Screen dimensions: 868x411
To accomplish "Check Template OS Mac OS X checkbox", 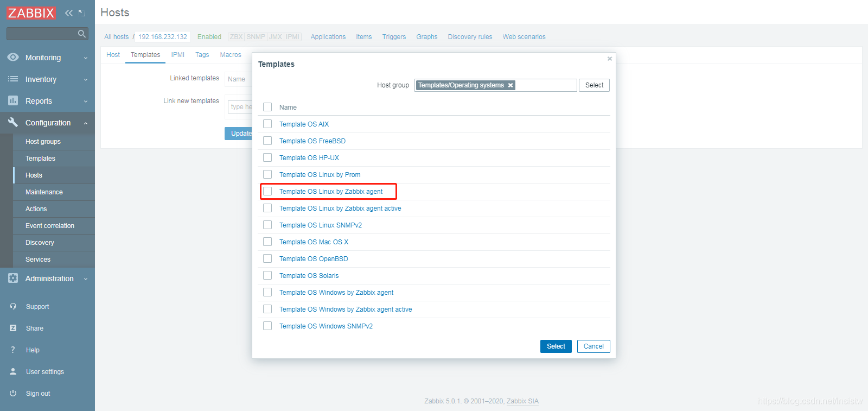I will pos(267,242).
